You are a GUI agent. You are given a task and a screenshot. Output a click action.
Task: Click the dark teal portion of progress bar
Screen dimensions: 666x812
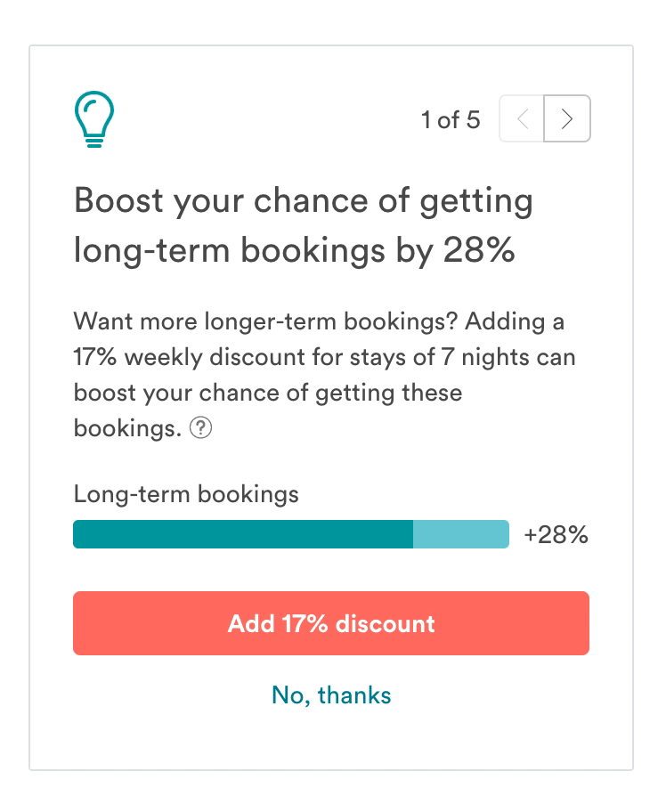[x=243, y=534]
